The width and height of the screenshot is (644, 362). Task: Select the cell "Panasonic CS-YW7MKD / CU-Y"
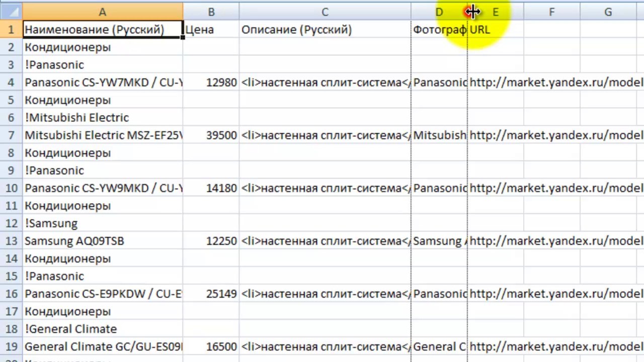103,82
